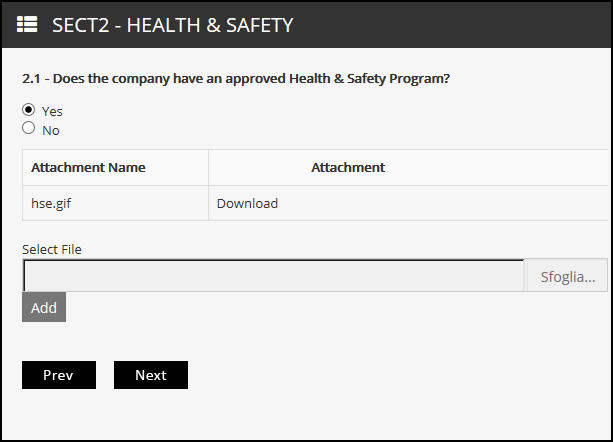613x442 pixels.
Task: Go back with the Prev button
Action: pyautogui.click(x=59, y=375)
